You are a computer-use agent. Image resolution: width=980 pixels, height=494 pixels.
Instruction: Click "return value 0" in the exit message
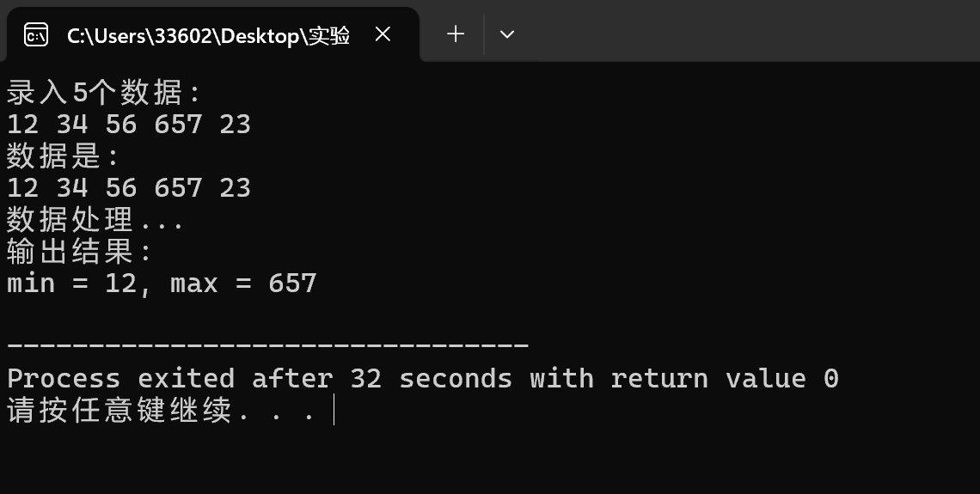coord(725,379)
